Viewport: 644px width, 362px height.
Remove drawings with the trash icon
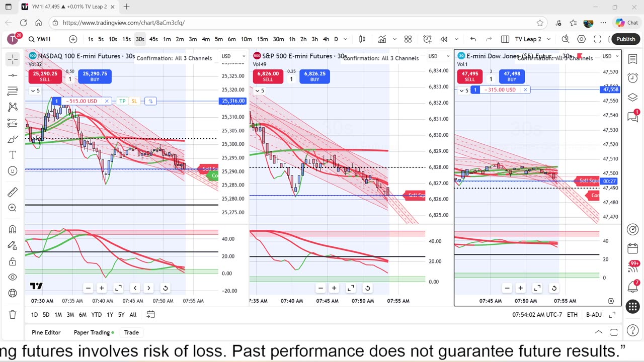[x=13, y=315]
